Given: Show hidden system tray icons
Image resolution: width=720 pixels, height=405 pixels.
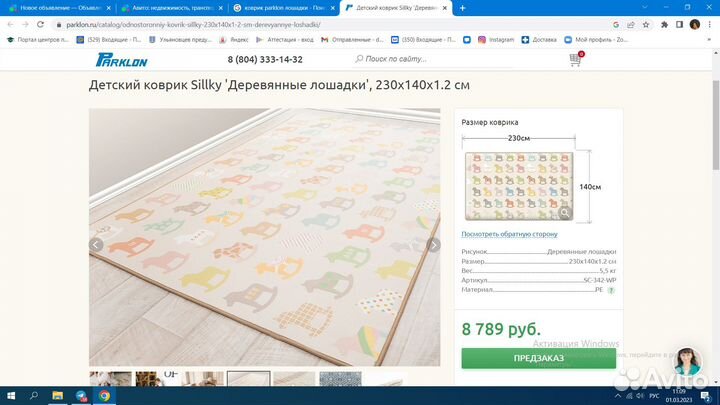Looking at the screenshot, I should [618, 396].
